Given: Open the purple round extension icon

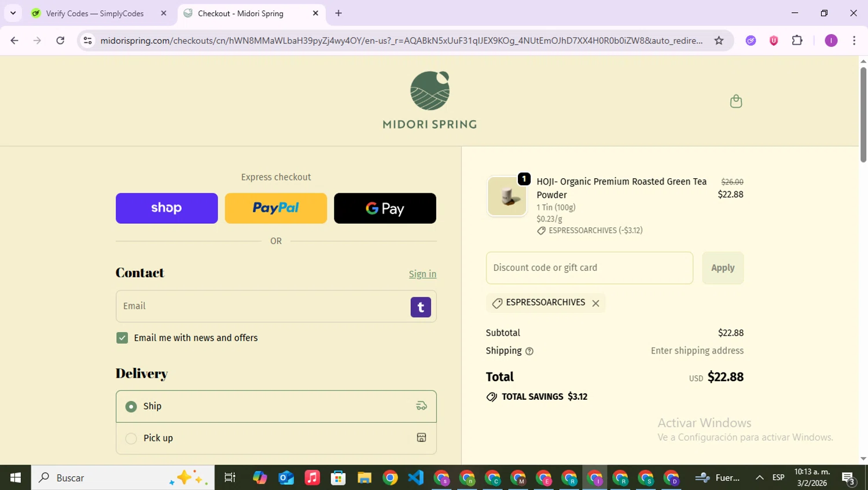Looking at the screenshot, I should (x=751, y=40).
